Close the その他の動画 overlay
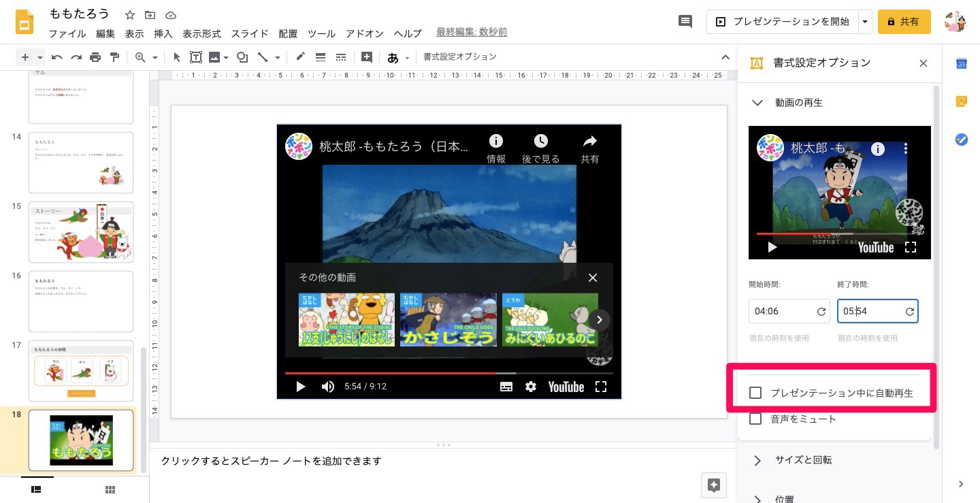The height and width of the screenshot is (503, 980). [592, 278]
